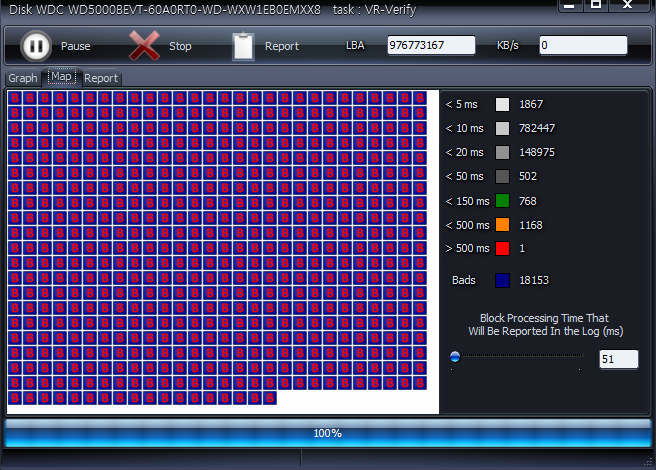Click the log time slider handle

455,357
